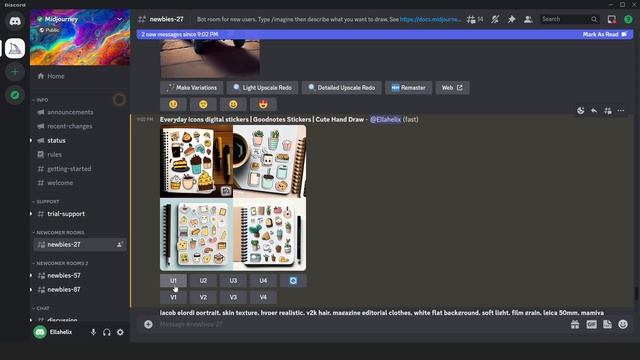Click Detailed Upscale Redo button

342,88
